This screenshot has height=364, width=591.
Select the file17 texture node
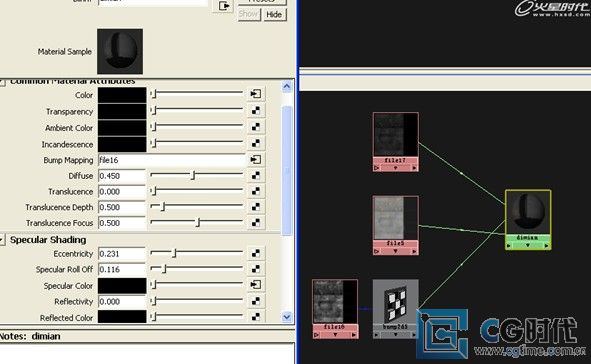(x=395, y=142)
